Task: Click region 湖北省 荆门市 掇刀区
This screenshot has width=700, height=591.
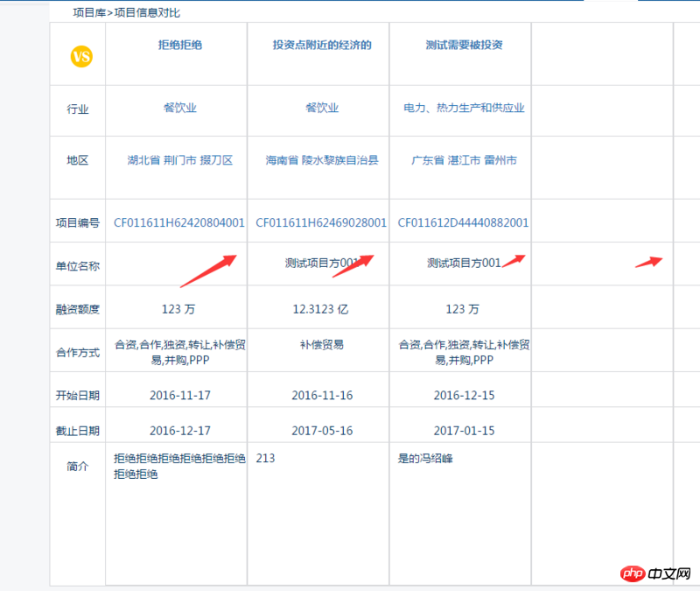Action: pyautogui.click(x=180, y=160)
